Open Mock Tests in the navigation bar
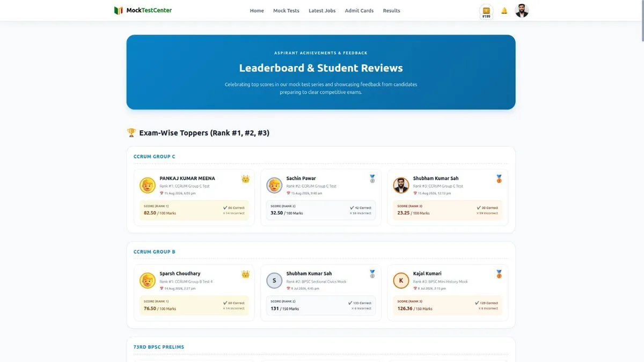This screenshot has width=644, height=362. [x=286, y=11]
